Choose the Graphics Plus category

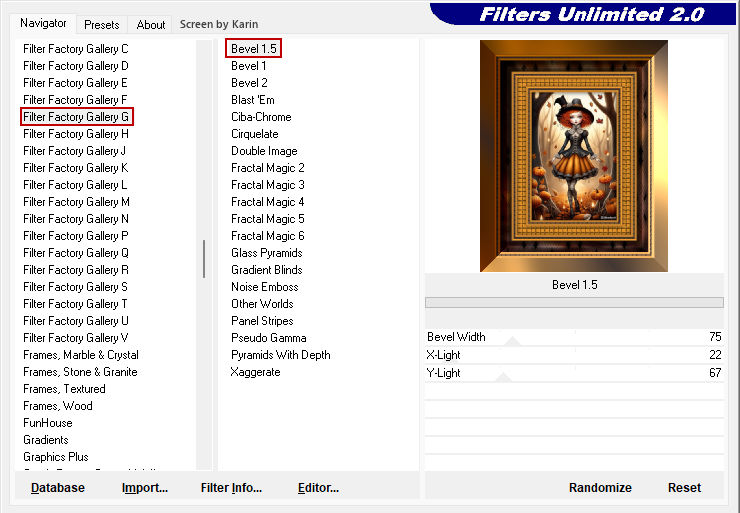[x=56, y=457]
